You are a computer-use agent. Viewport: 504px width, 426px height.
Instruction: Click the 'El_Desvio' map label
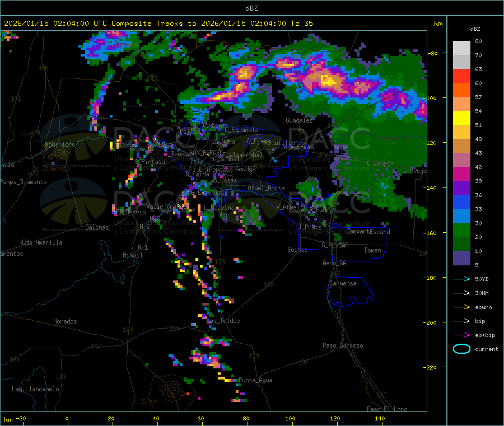click(x=130, y=212)
